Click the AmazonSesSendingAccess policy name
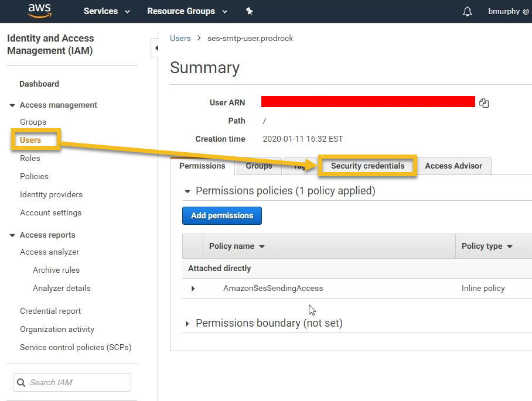Screen dimensions: 532x401 [x=273, y=288]
